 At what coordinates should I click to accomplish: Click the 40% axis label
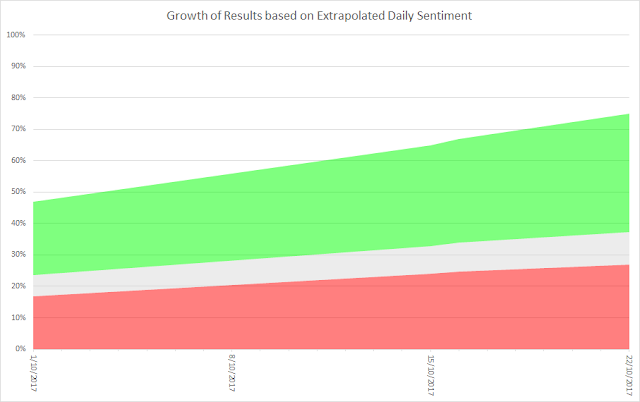click(18, 223)
